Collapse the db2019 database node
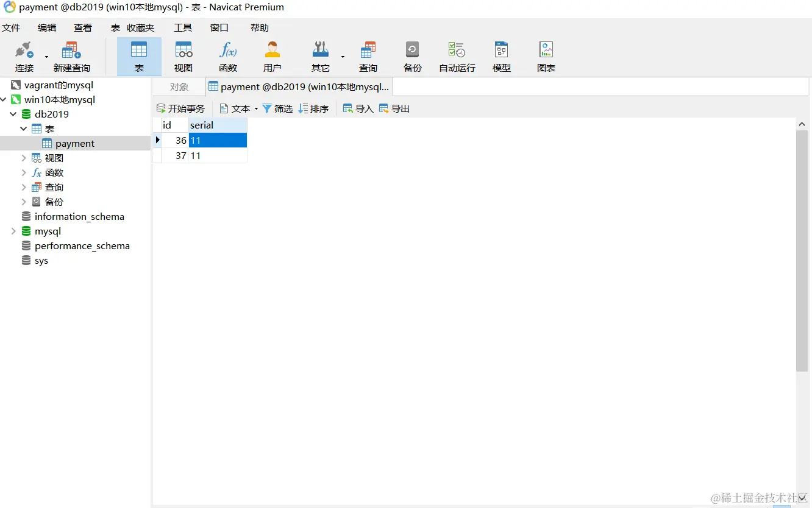 13,114
